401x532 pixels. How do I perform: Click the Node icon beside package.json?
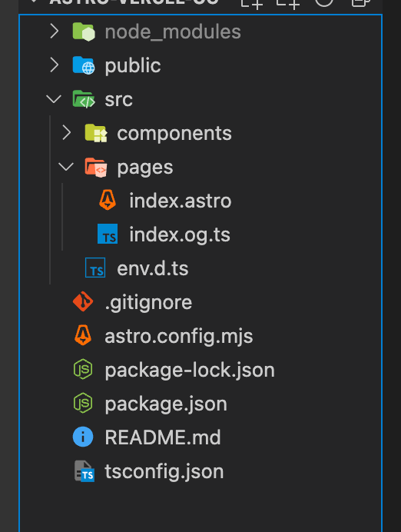pos(83,403)
